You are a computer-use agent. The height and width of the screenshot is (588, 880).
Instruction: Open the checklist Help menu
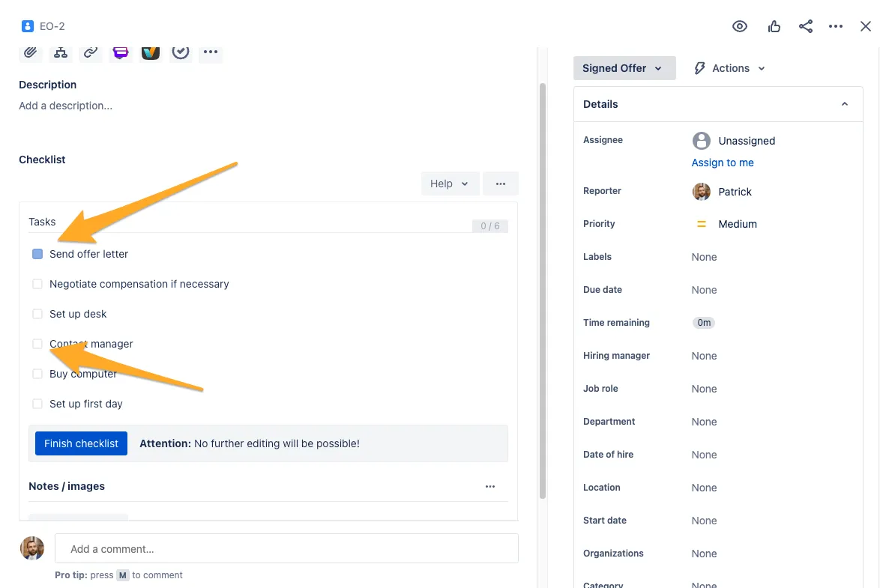[x=449, y=184]
